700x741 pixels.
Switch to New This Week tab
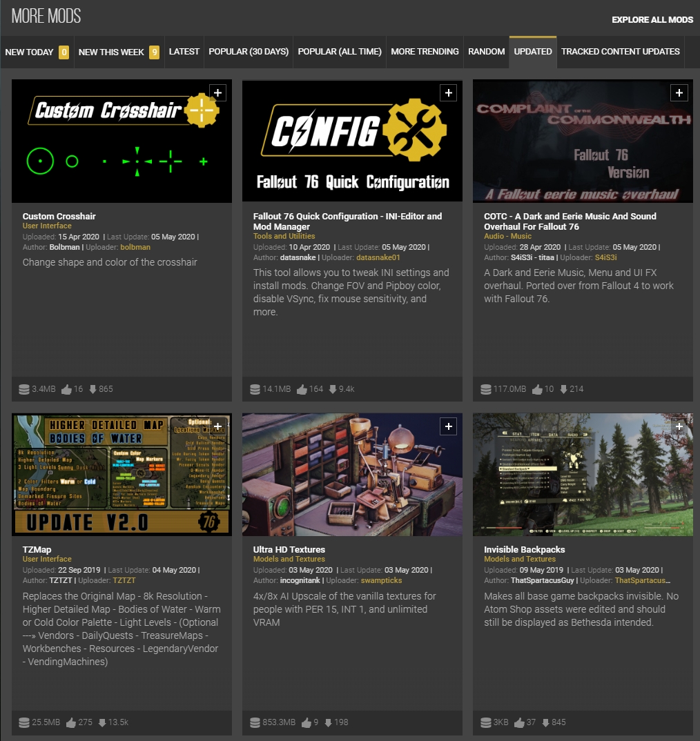[x=119, y=52]
